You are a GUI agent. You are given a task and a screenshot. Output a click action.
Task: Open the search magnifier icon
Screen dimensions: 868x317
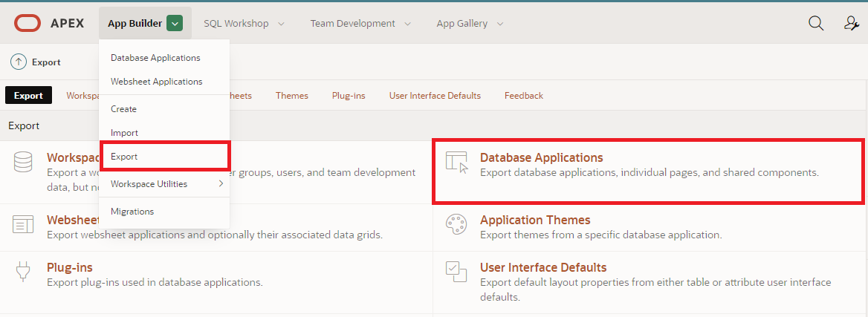pyautogui.click(x=816, y=23)
